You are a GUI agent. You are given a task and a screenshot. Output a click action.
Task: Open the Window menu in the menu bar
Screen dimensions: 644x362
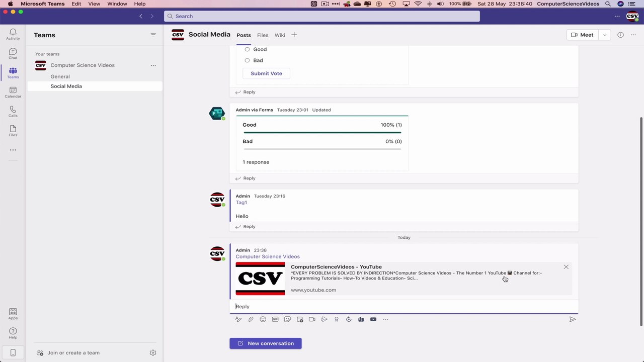click(117, 4)
